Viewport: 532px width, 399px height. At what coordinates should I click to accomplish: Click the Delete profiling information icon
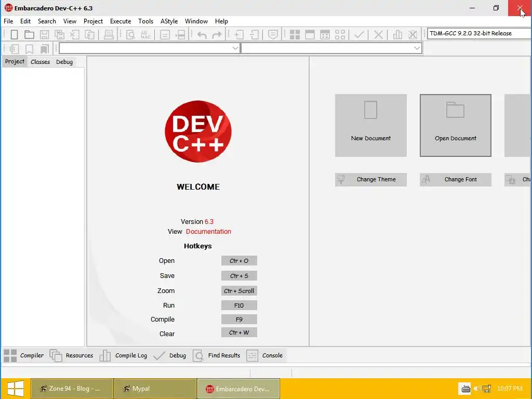coord(413,35)
